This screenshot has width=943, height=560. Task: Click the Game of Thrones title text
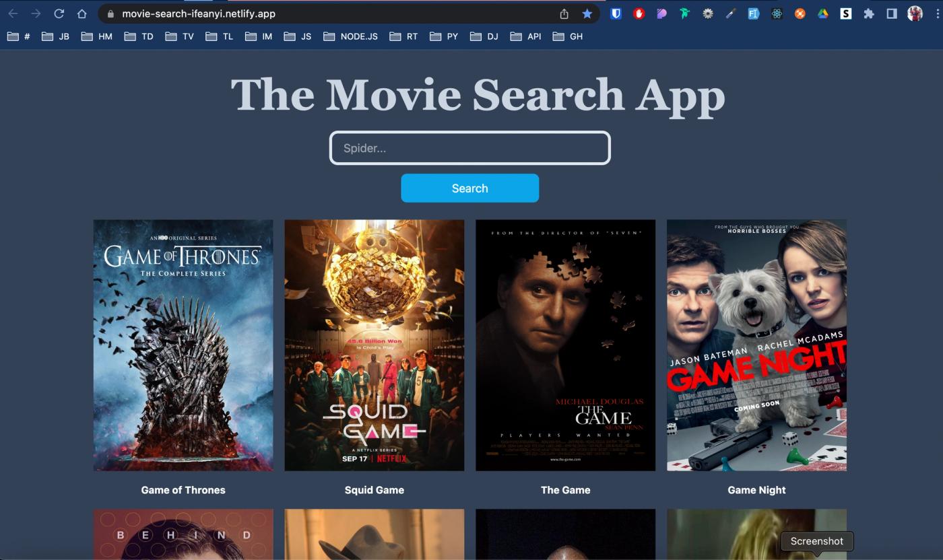tap(183, 490)
